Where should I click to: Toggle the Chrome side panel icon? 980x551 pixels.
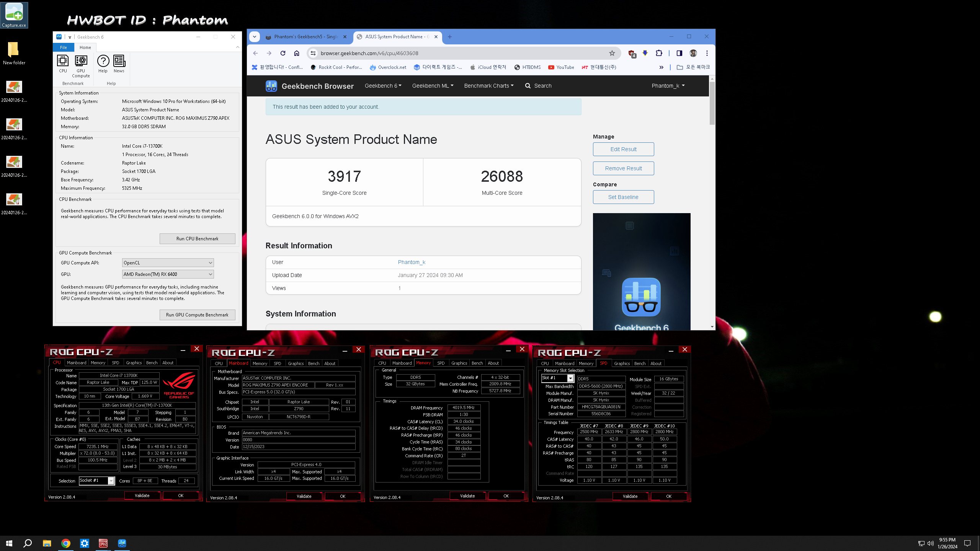[679, 53]
